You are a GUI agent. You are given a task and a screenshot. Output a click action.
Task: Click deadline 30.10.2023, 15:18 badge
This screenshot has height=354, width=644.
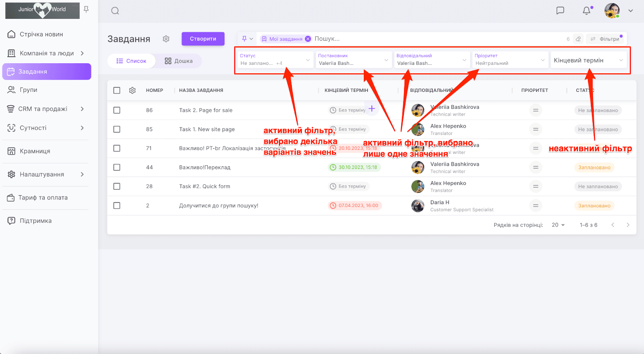point(354,167)
